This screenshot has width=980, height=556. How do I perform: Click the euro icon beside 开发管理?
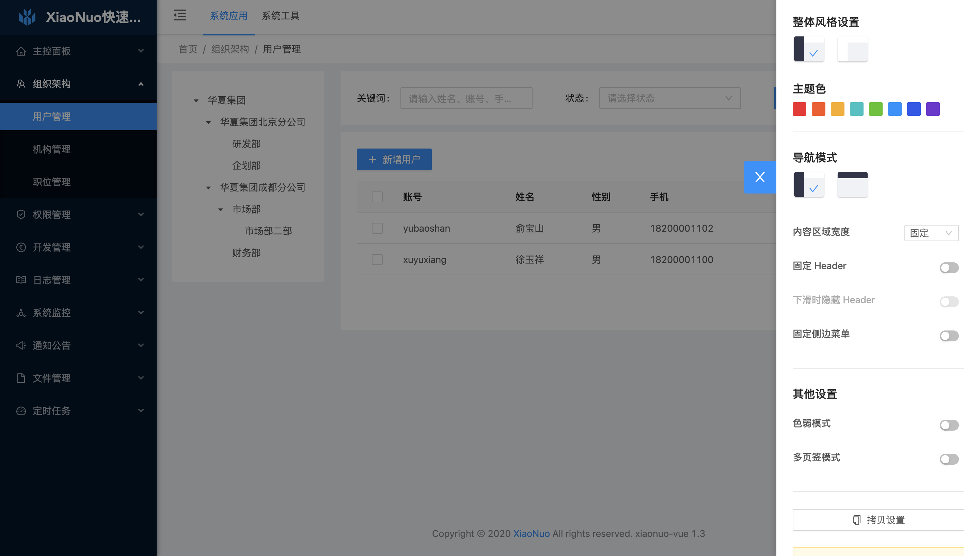coord(21,247)
